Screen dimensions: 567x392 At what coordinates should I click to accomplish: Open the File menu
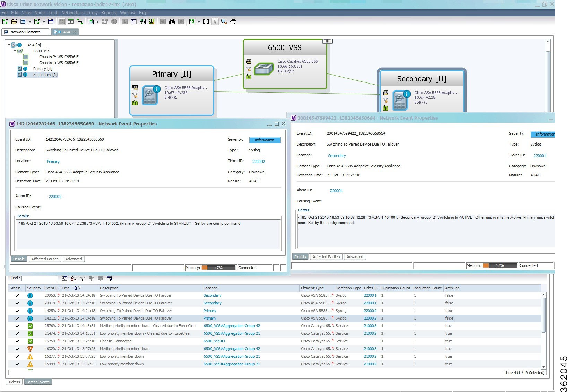pyautogui.click(x=5, y=13)
